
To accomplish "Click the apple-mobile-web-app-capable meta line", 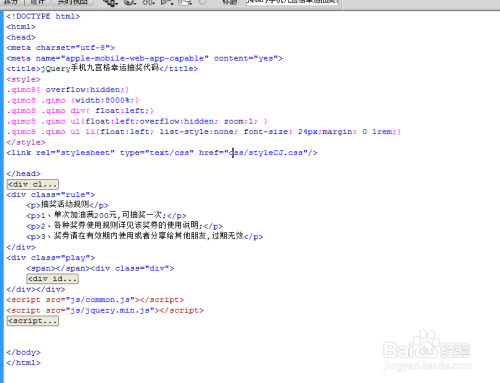I will coord(145,58).
